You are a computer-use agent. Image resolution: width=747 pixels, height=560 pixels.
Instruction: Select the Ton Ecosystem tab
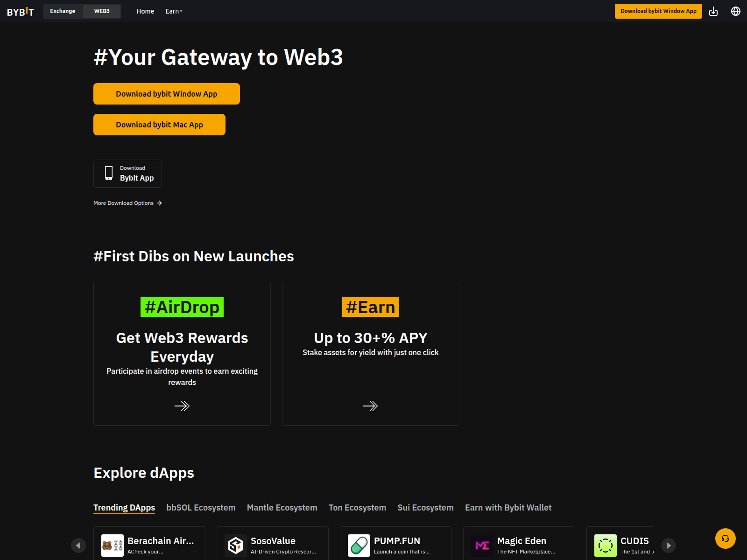coord(357,508)
